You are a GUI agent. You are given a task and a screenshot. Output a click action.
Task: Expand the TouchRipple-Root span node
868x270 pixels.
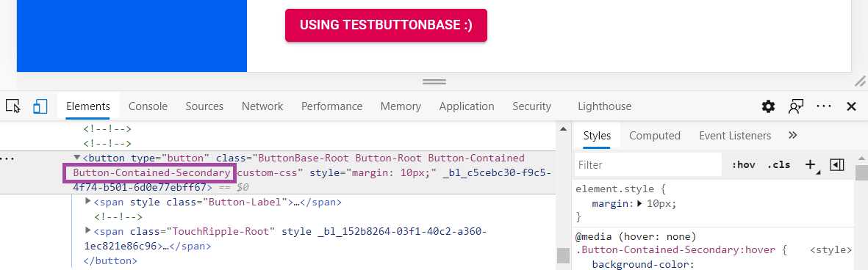[x=87, y=230]
